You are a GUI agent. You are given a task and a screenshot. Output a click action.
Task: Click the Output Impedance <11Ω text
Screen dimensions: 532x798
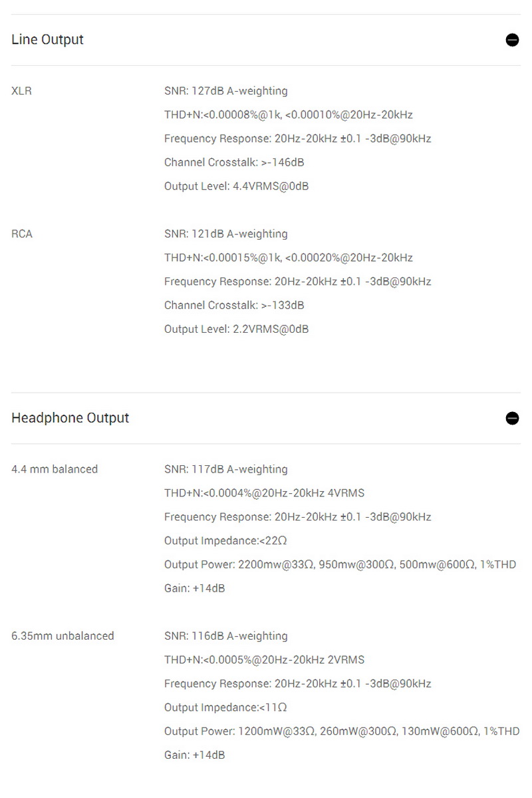coord(225,707)
